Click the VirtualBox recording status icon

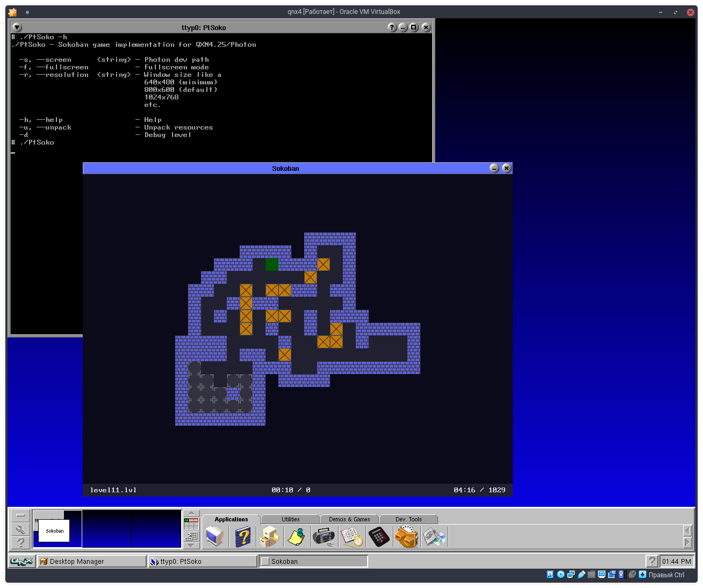pyautogui.click(x=612, y=575)
